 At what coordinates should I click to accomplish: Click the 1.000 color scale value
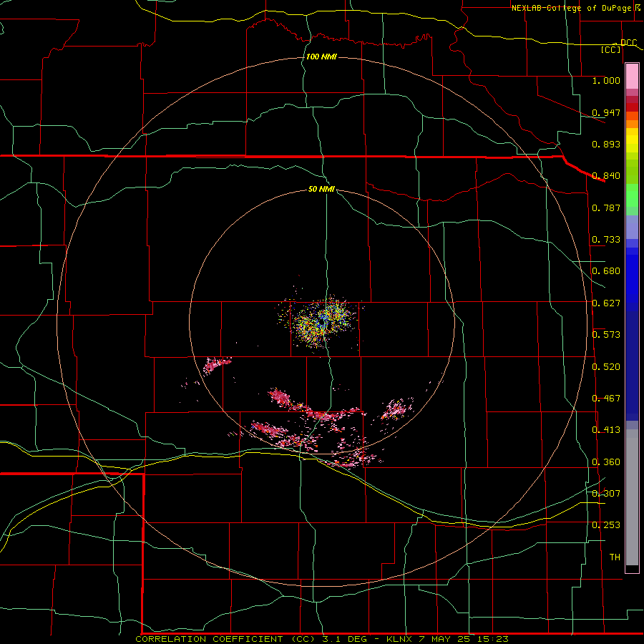[606, 80]
